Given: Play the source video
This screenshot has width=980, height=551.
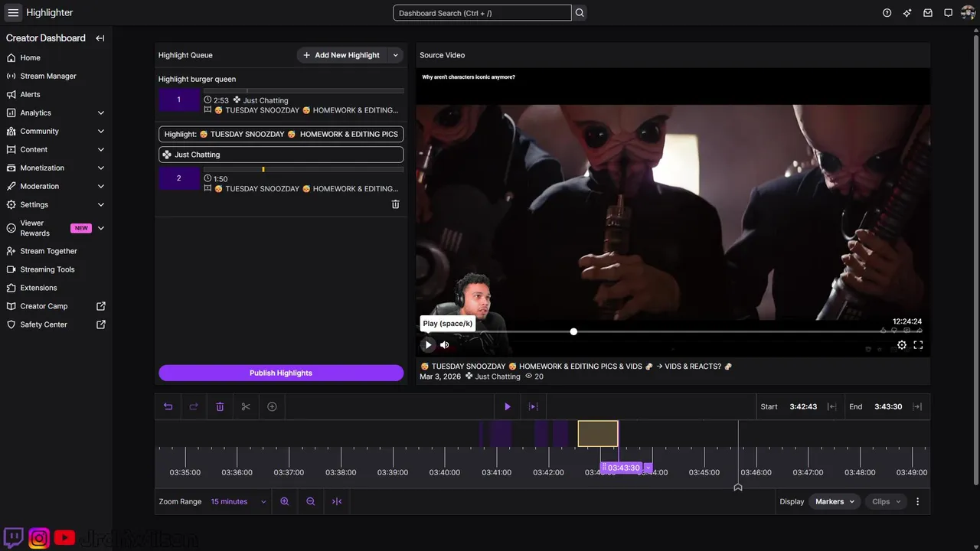Looking at the screenshot, I should point(429,345).
